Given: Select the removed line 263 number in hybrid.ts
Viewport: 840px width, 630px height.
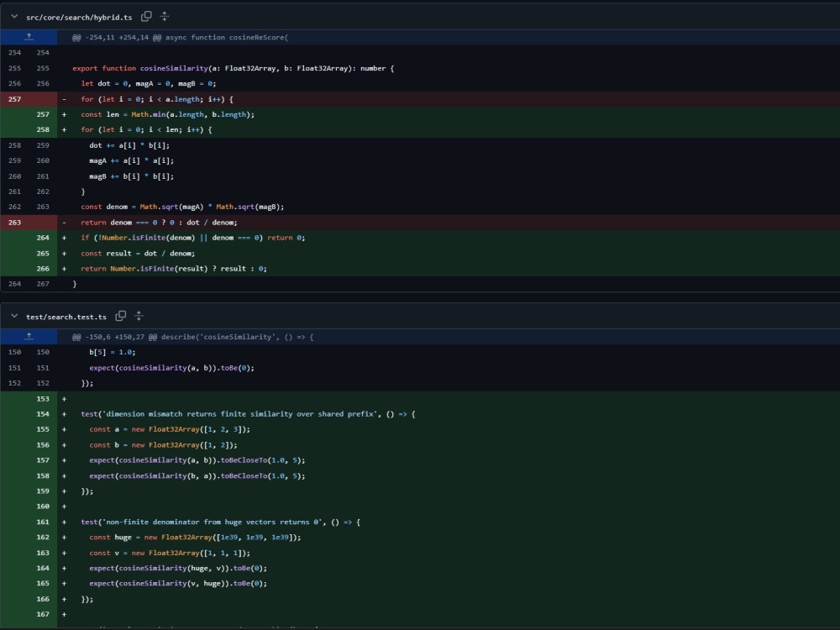Looking at the screenshot, I should [14, 223].
